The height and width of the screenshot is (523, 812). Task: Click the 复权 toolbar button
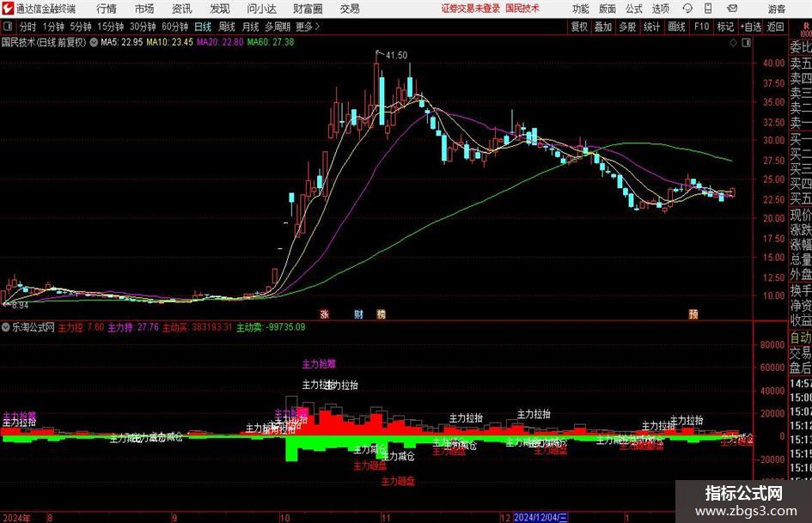click(x=579, y=27)
